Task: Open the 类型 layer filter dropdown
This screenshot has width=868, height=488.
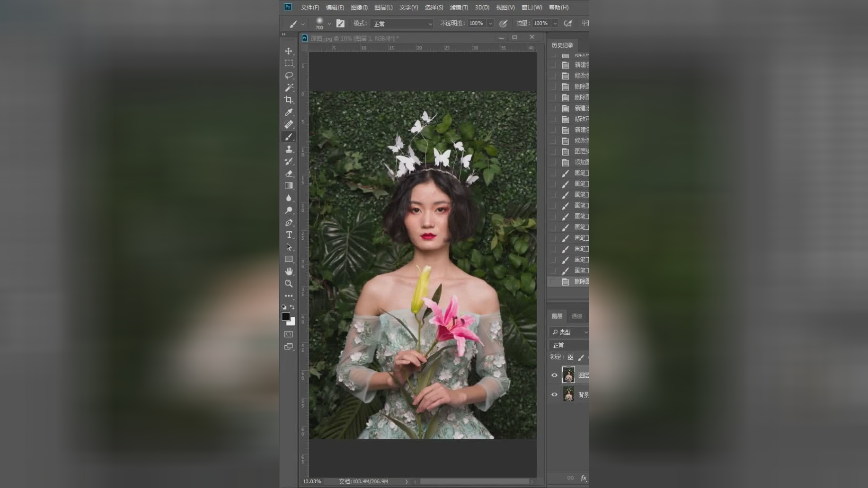Action: (x=569, y=332)
